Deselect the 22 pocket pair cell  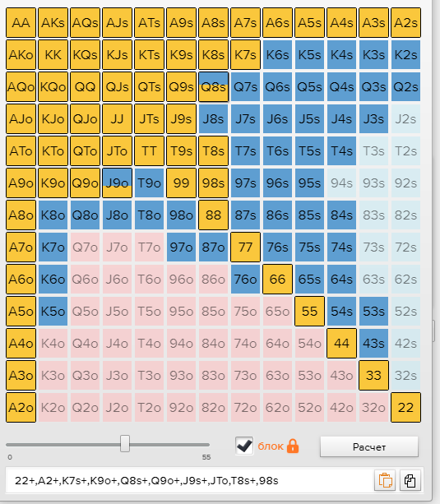[406, 408]
